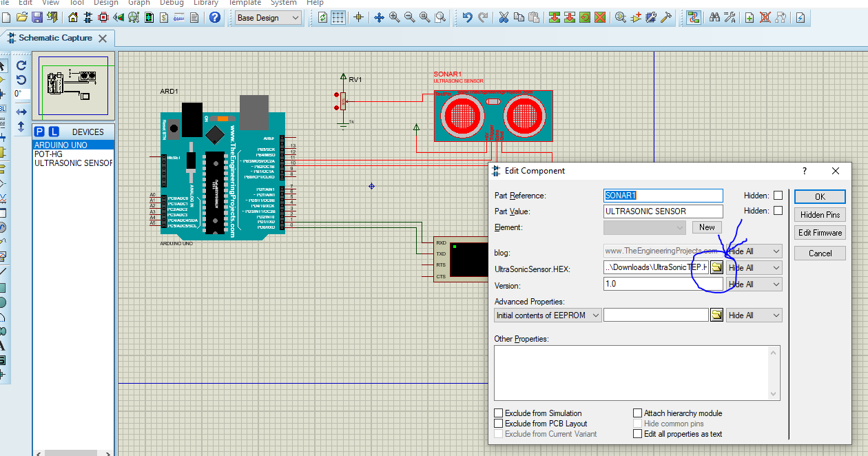Cancel the Edit Component dialog

pos(820,253)
